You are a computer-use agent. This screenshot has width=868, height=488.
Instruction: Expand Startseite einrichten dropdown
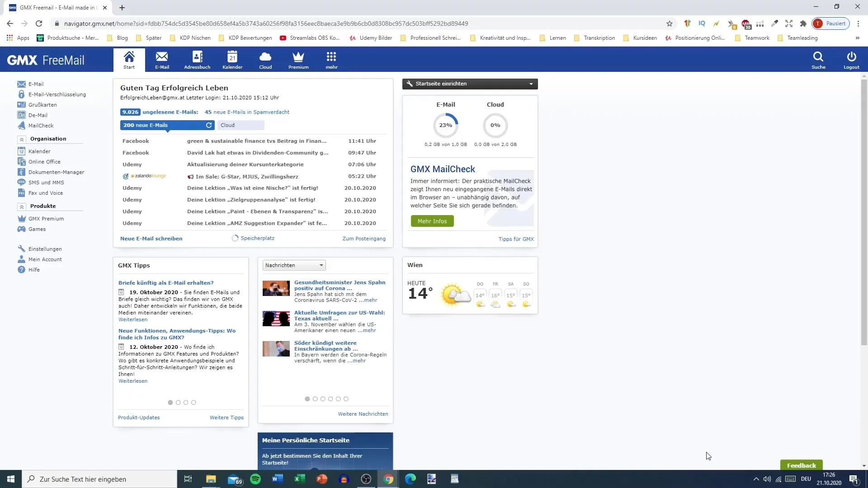[531, 84]
